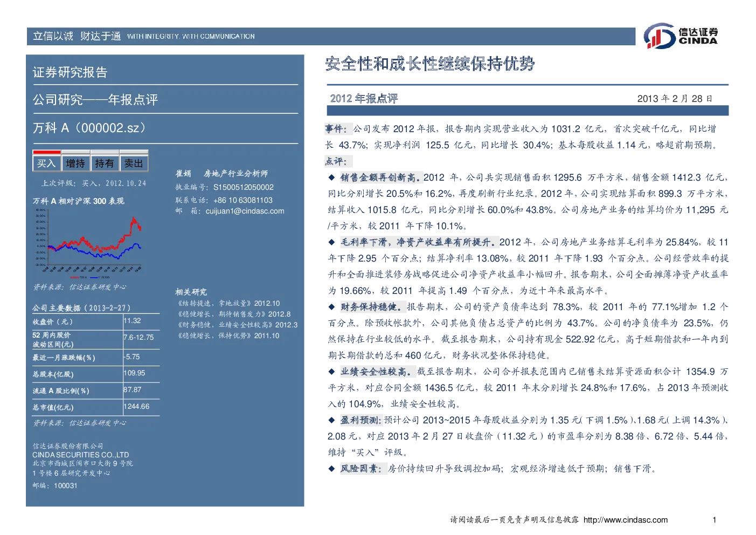Screen dimensions: 756x535
Task: Click page number 1 in footer
Action: pyautogui.click(x=715, y=520)
